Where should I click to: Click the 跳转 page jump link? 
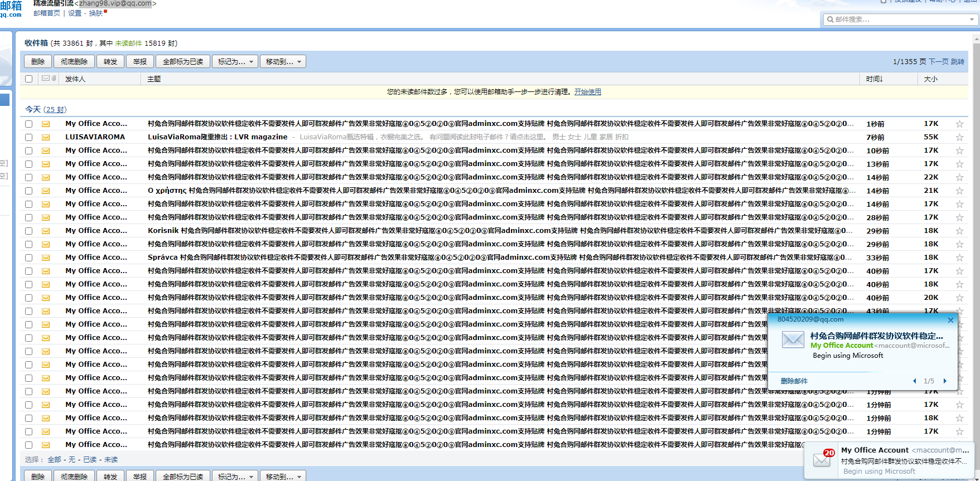tap(958, 62)
